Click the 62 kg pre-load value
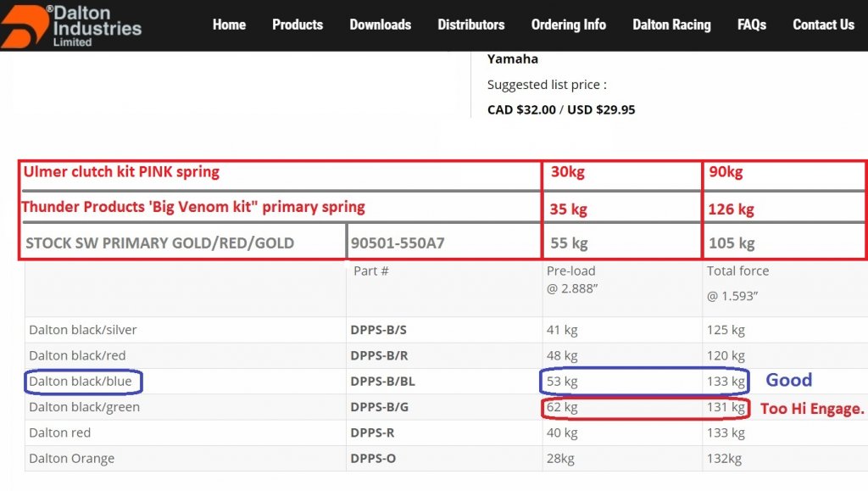This screenshot has width=868, height=491. pos(562,407)
